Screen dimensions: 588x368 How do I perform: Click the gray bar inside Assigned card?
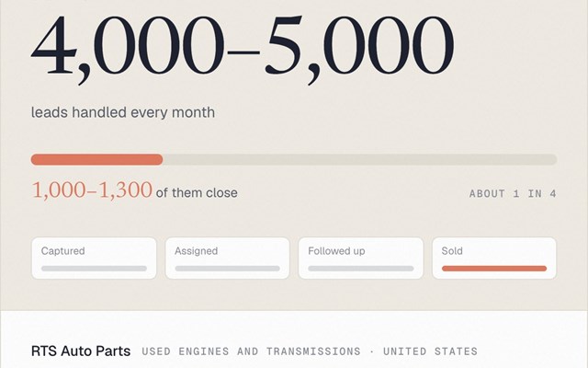pos(227,269)
